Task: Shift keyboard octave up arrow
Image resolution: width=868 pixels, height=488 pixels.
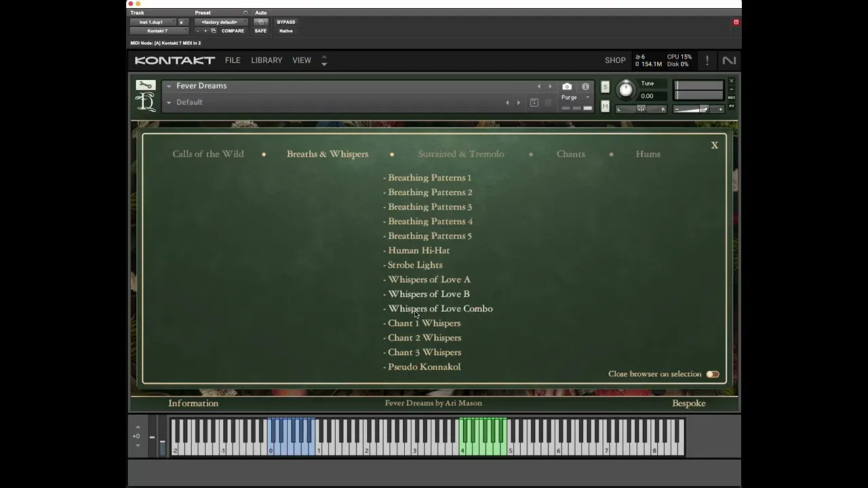Action: [138, 428]
